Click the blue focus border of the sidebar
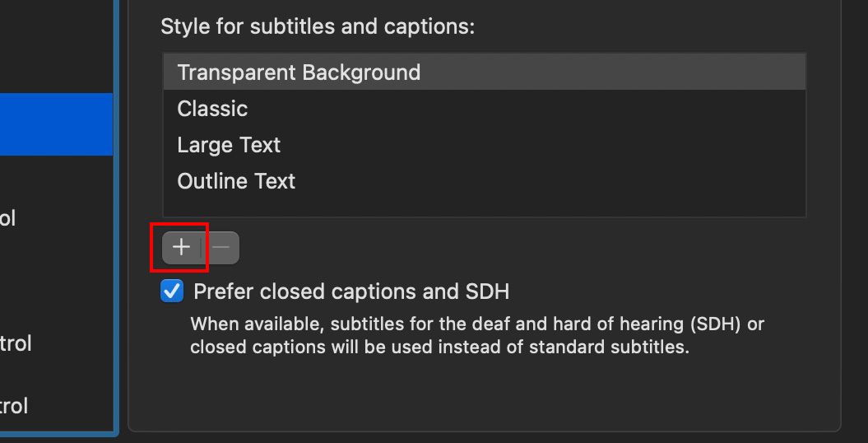 click(116, 247)
